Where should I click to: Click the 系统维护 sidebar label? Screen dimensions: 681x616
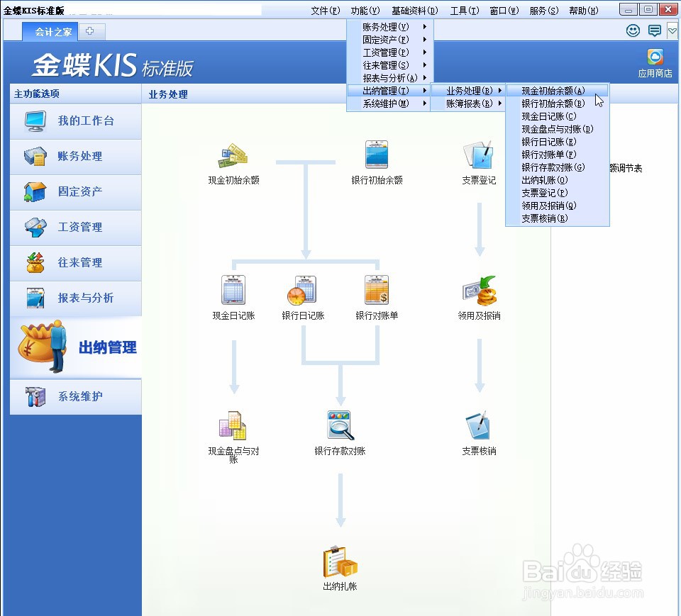tap(80, 396)
